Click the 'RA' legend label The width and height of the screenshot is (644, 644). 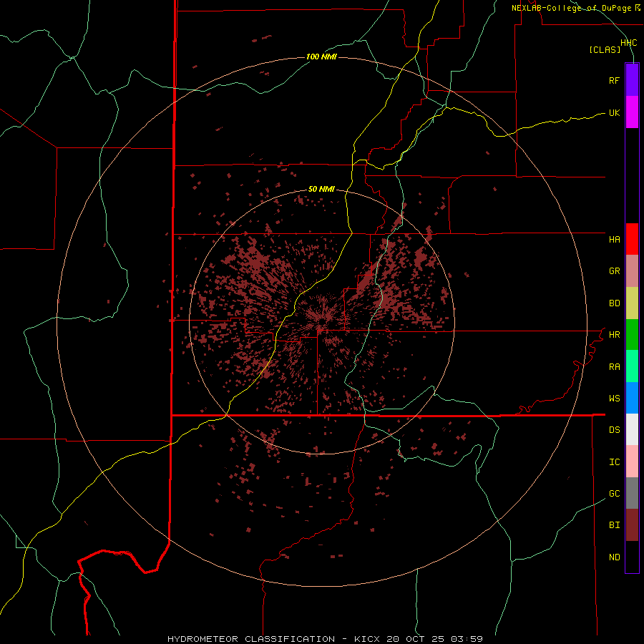[614, 367]
